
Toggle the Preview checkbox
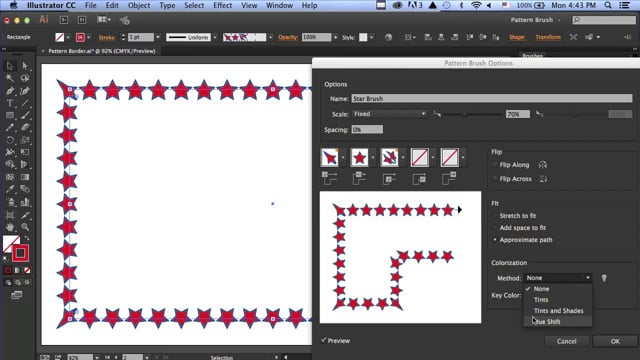point(324,340)
